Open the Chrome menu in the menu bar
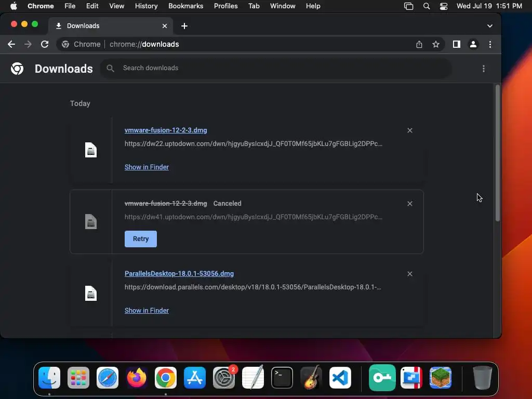The image size is (532, 399). coord(41,6)
